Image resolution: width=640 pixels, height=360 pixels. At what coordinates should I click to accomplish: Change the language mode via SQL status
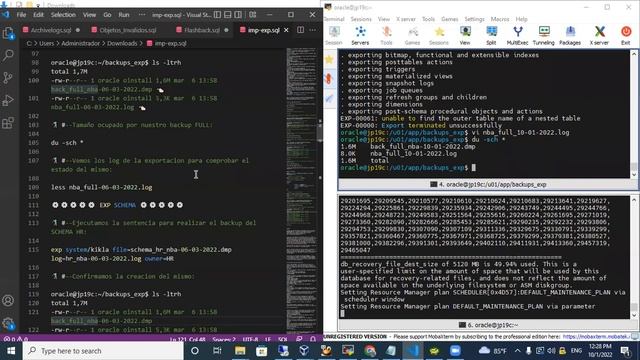click(x=282, y=339)
